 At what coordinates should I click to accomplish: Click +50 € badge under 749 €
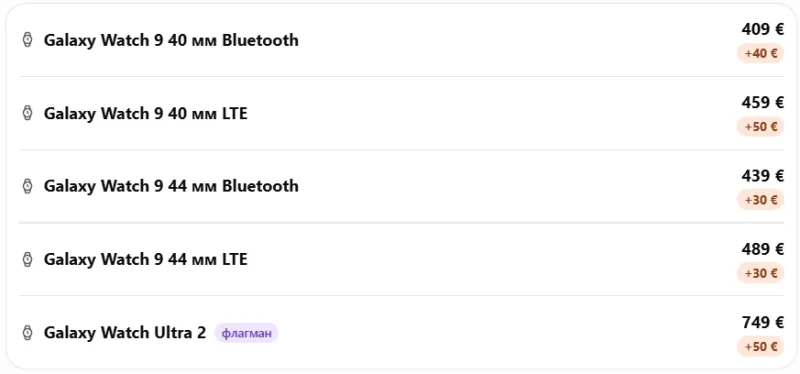click(760, 346)
